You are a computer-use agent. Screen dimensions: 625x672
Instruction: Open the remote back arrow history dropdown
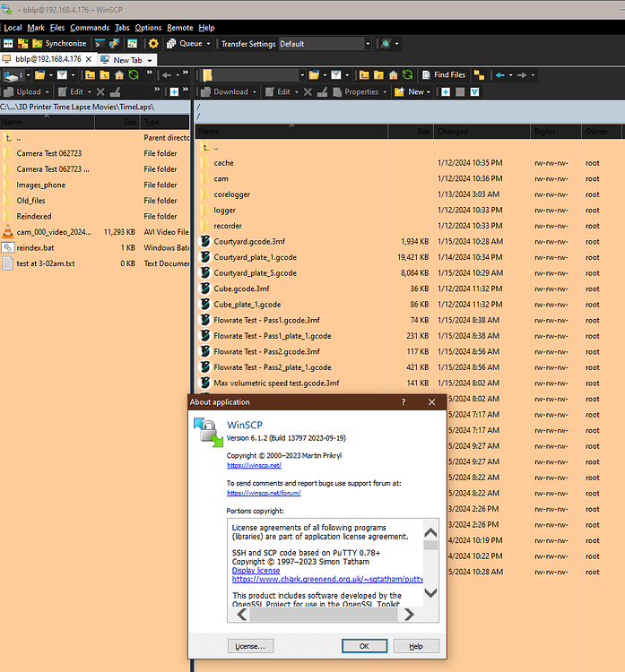tap(510, 75)
